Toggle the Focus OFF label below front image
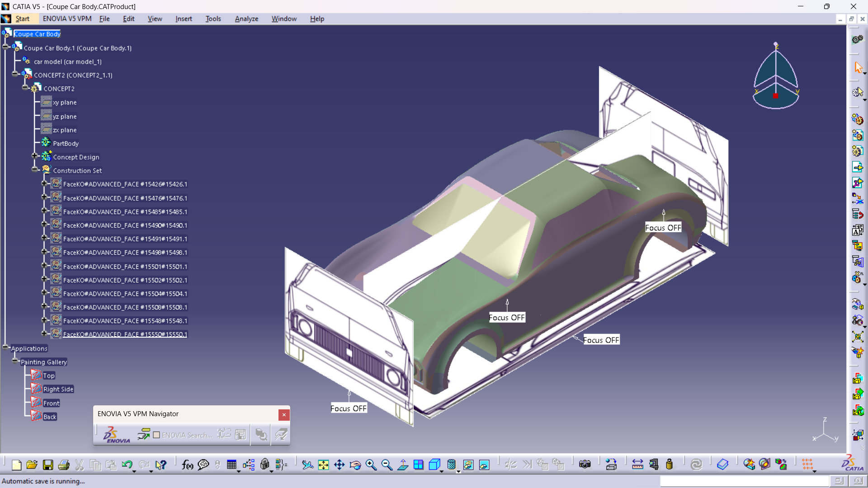The height and width of the screenshot is (488, 868). click(x=348, y=408)
